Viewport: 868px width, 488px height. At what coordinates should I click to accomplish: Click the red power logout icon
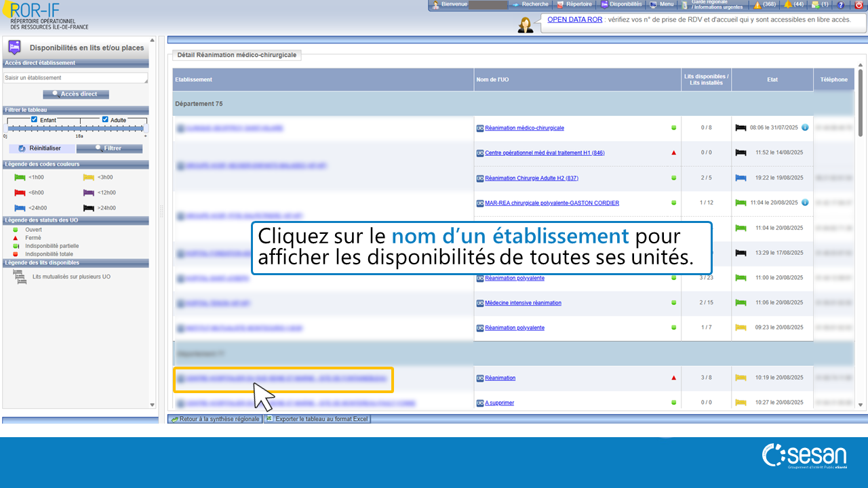click(859, 5)
